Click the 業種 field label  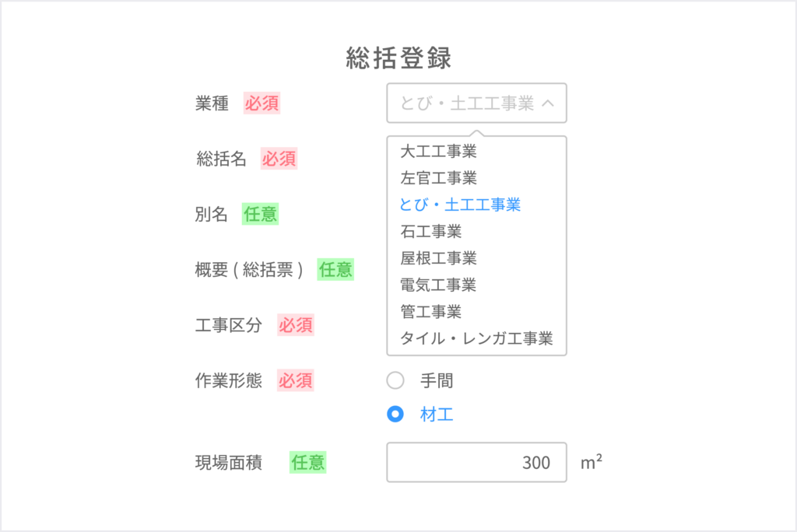tap(212, 103)
